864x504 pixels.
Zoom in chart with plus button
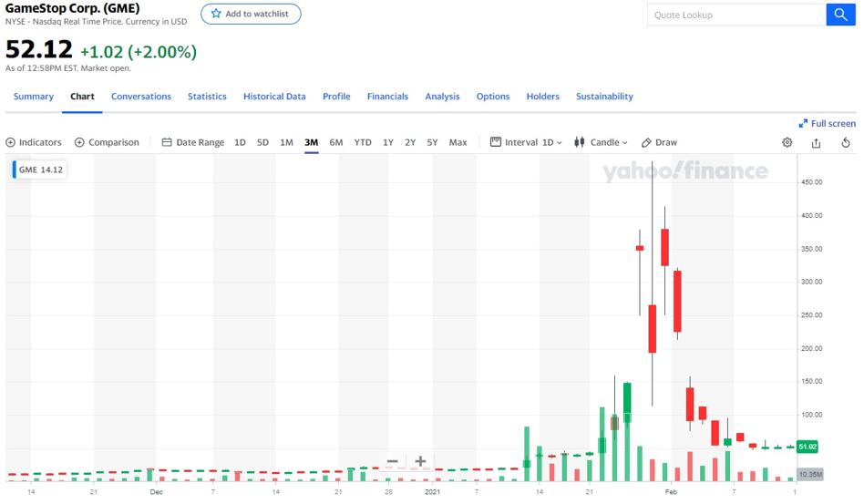pos(420,461)
